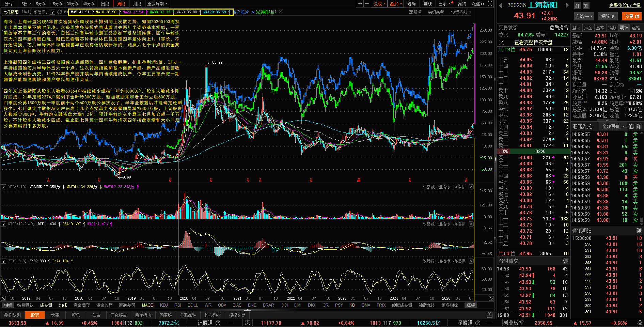Click the bottom panel pop-out icon
644x327 pixels.
coord(489,315)
